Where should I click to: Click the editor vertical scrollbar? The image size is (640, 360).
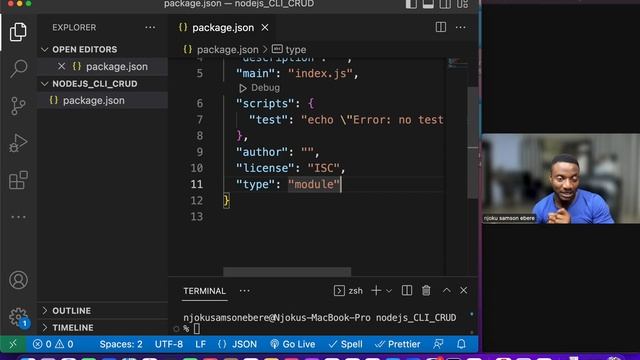coord(472,143)
